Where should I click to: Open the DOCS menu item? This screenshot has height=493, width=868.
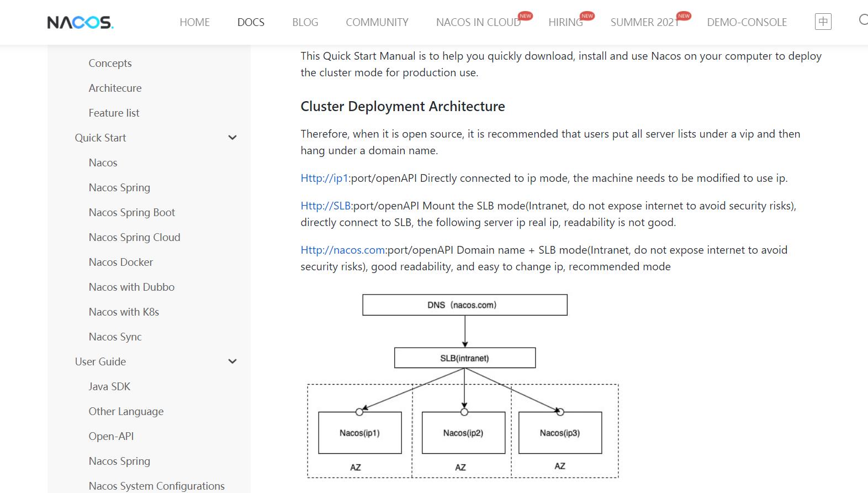[x=251, y=22]
